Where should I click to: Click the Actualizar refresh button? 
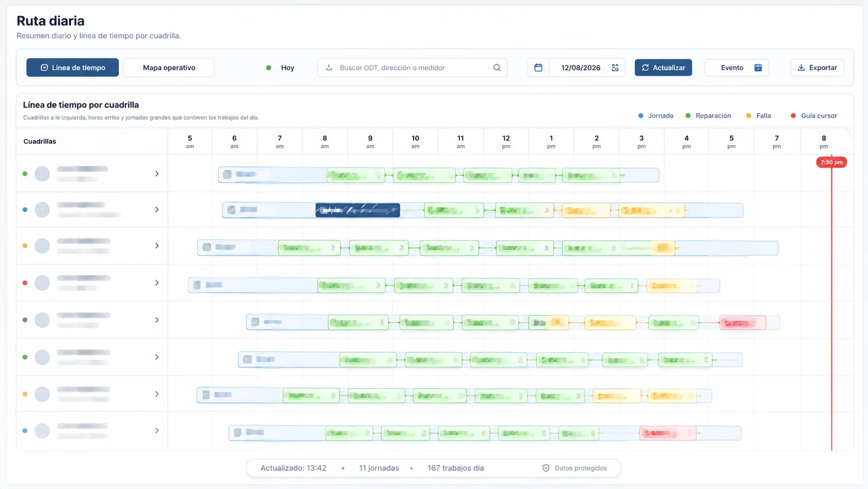tap(663, 68)
